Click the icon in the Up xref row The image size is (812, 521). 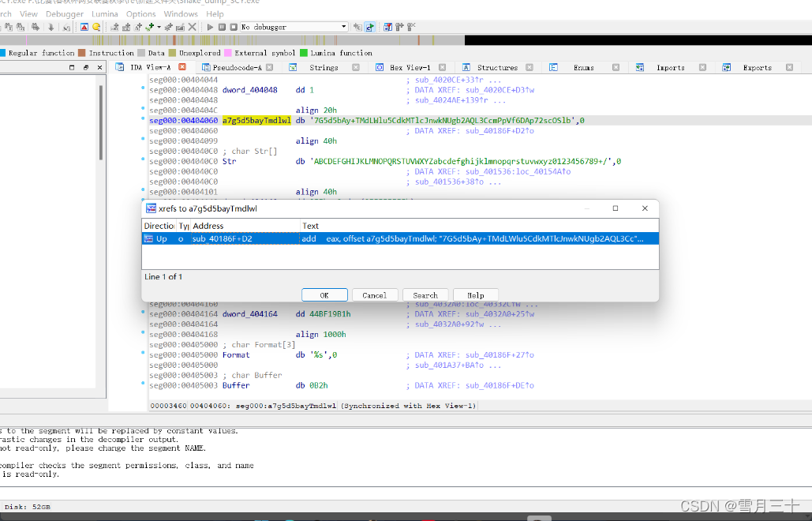(148, 238)
